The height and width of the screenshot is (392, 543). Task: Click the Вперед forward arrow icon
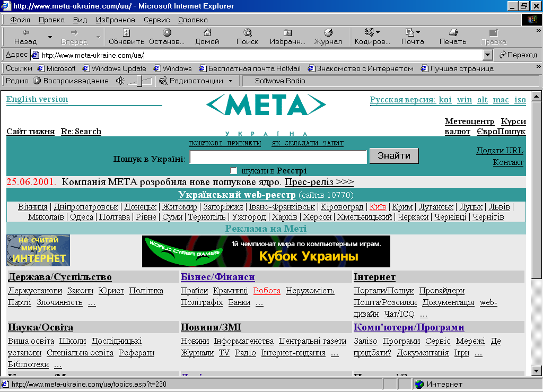point(74,32)
